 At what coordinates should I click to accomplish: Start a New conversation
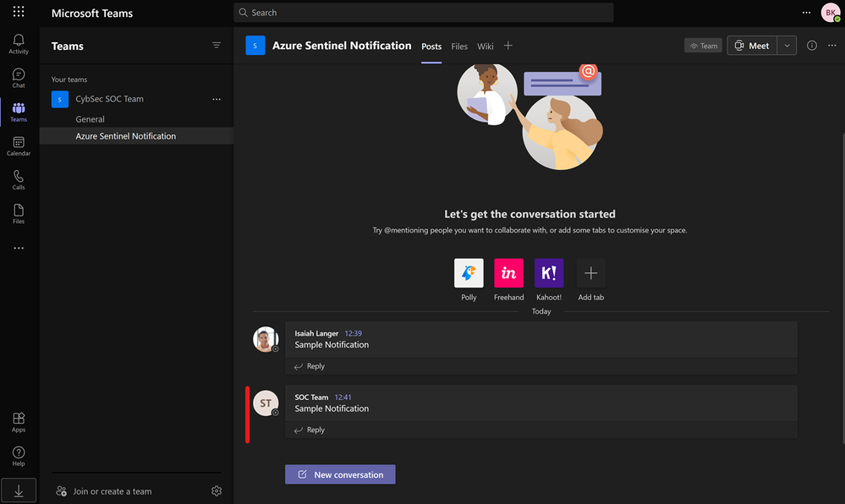click(340, 474)
